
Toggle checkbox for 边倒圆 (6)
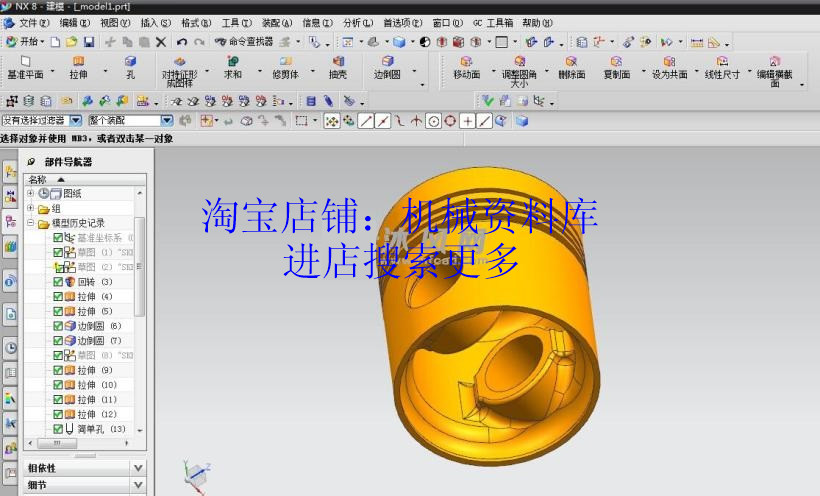coord(58,325)
